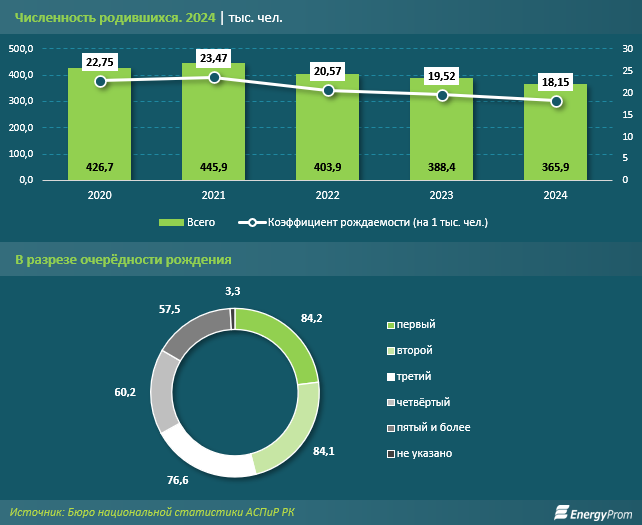Click the 2022 line data point marker
The width and height of the screenshot is (642, 525).
(x=327, y=90)
